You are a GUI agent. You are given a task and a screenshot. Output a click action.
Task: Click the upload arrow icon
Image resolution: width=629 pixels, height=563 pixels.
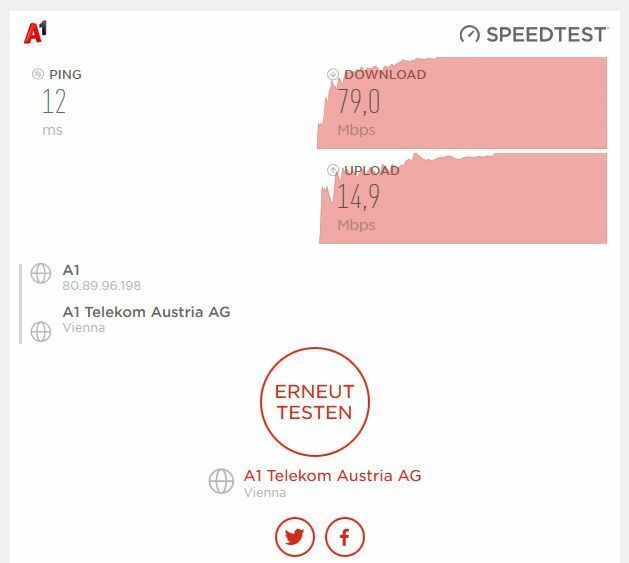coord(333,170)
